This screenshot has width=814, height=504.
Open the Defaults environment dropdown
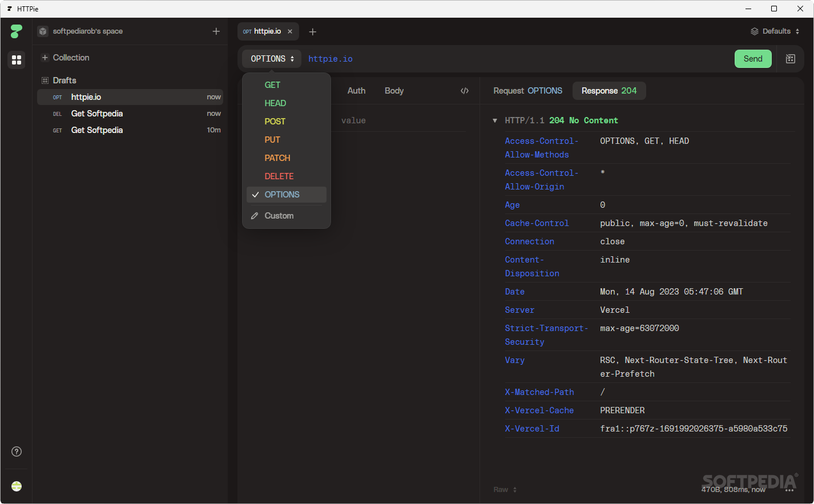click(775, 31)
